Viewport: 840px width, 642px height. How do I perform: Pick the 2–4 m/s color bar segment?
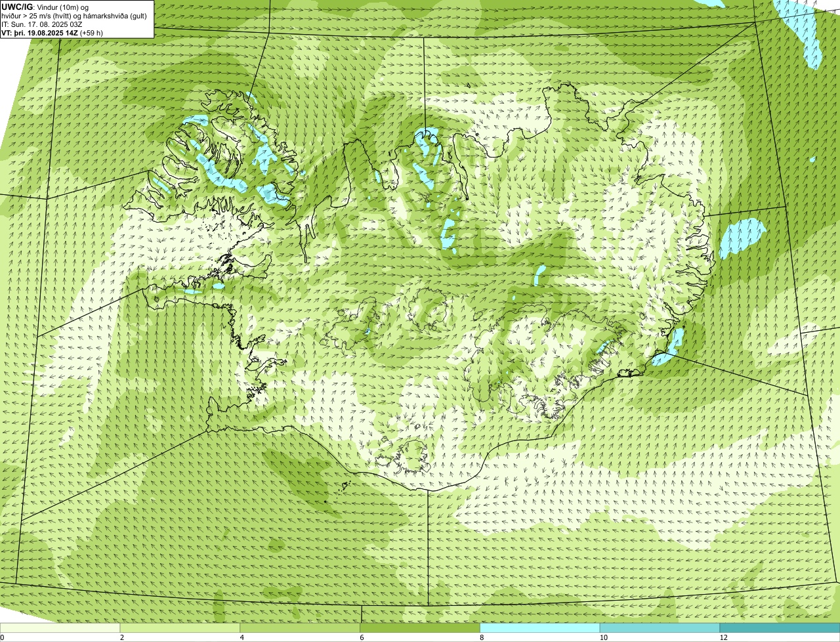tap(180, 628)
